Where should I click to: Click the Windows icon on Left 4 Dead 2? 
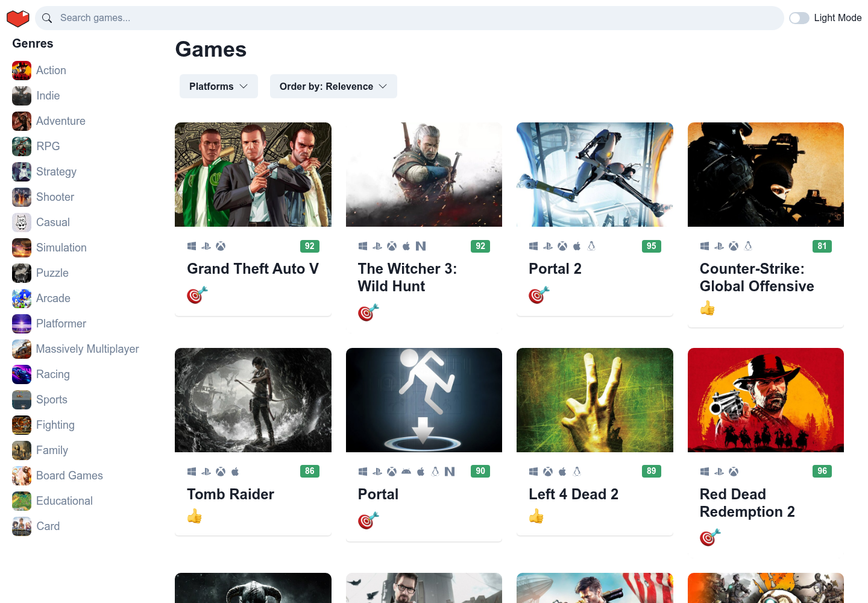(x=533, y=472)
